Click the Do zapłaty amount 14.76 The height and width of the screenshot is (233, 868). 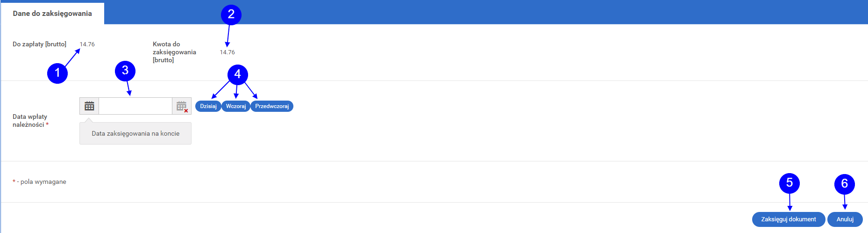click(x=87, y=44)
